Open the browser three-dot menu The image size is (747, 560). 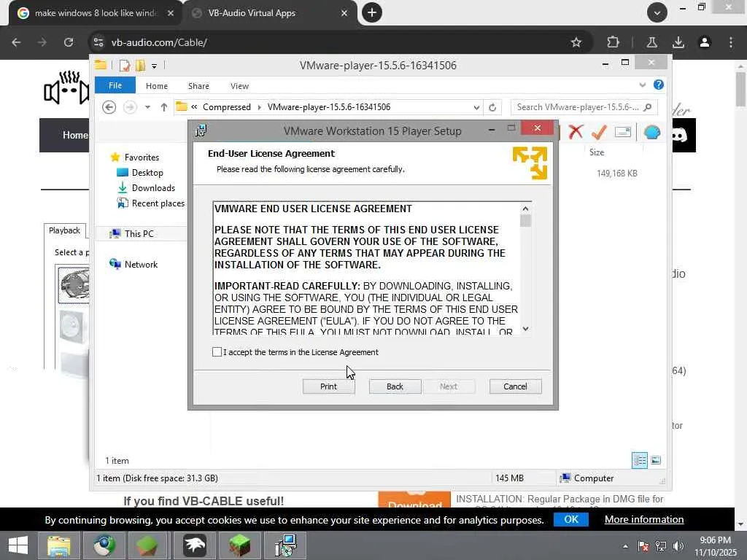point(731,42)
